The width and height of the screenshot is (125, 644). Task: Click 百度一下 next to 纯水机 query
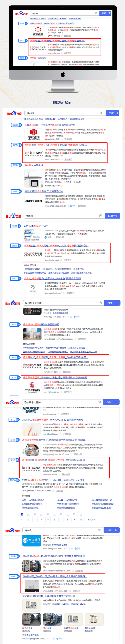[112, 530]
